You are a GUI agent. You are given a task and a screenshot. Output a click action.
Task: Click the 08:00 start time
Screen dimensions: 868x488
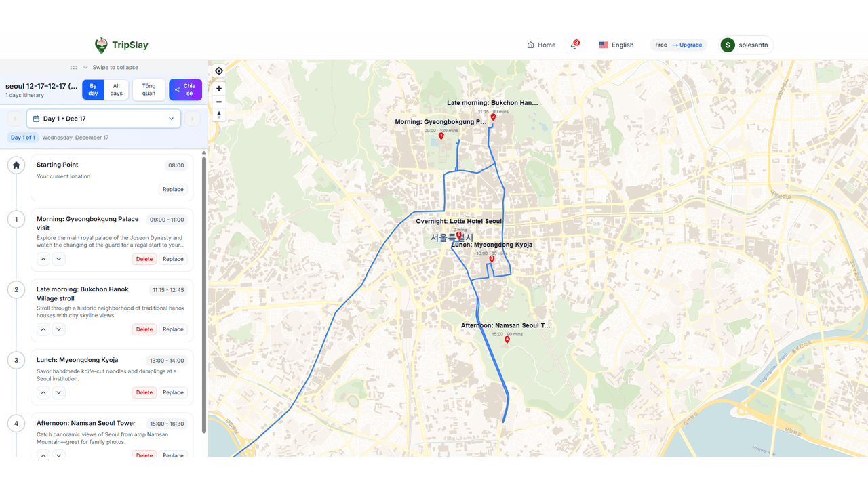click(176, 165)
